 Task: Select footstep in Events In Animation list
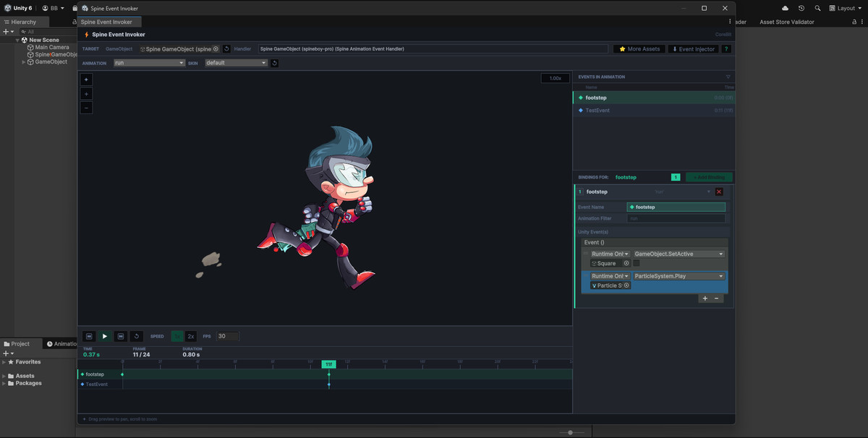[x=654, y=98]
